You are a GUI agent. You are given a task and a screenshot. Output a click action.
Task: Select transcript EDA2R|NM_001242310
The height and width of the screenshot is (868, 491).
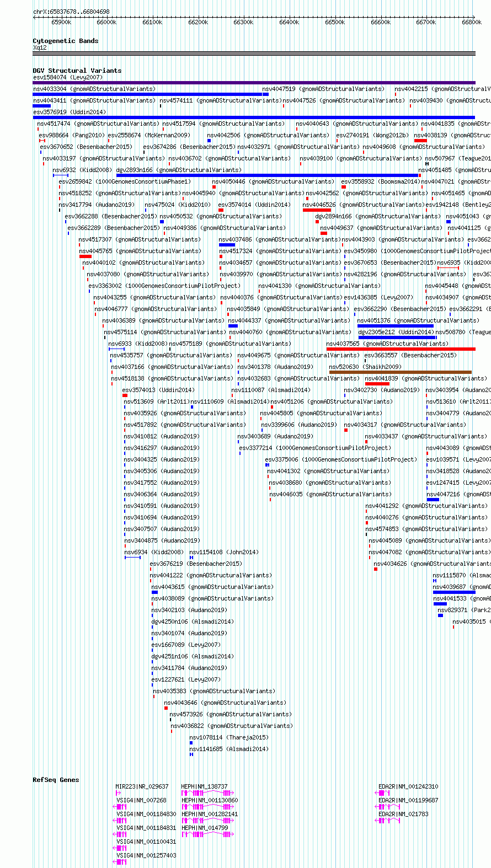point(408,786)
